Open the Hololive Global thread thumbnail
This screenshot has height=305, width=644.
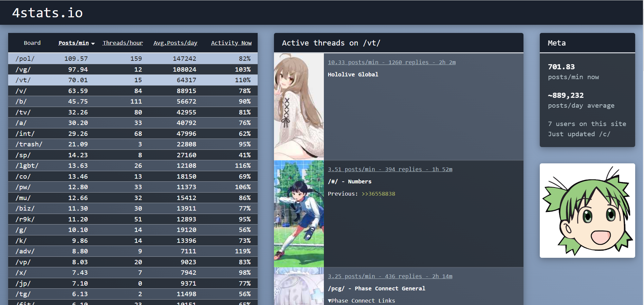pos(299,106)
